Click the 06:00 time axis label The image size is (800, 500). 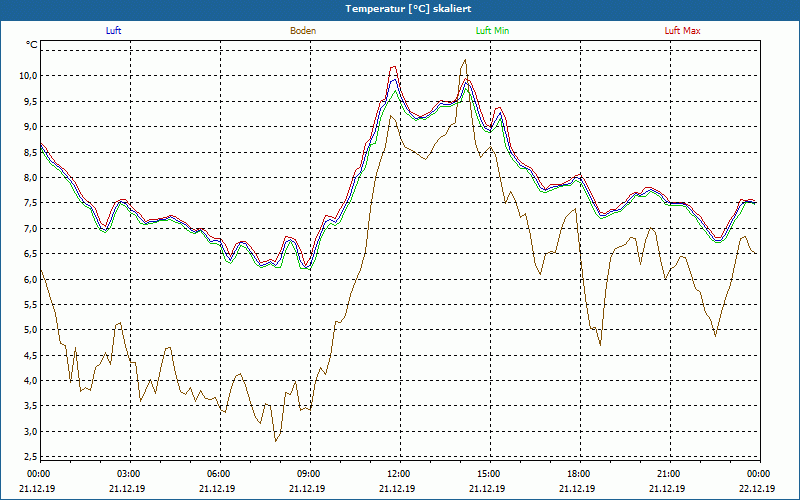220,474
